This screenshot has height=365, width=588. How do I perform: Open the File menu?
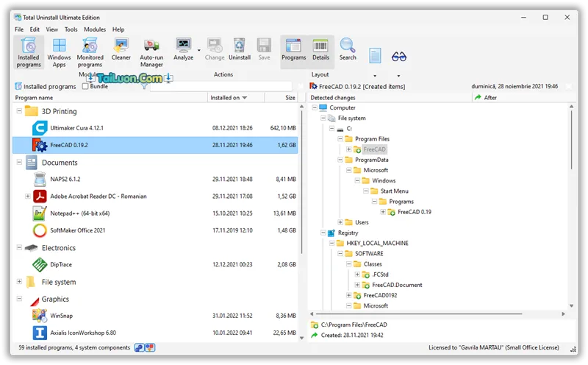point(19,29)
